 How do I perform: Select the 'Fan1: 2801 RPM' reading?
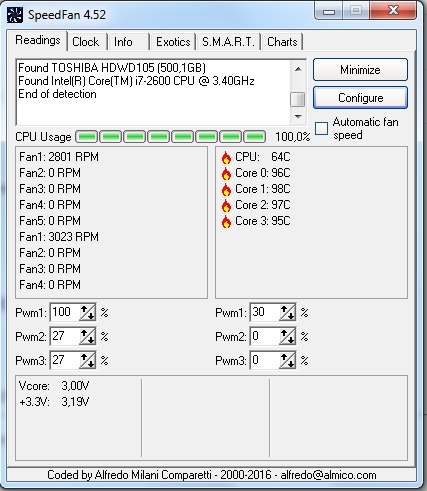(x=59, y=157)
